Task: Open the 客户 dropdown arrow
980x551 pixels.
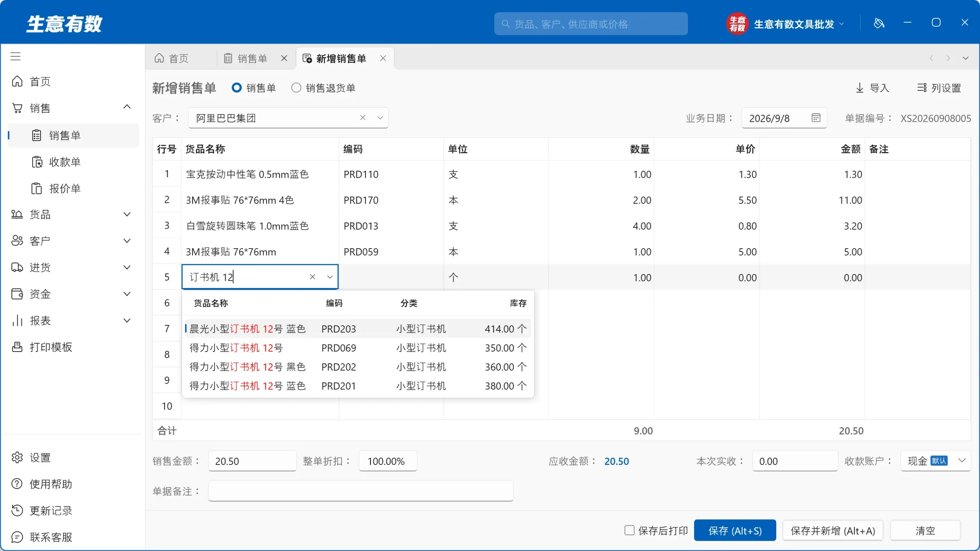Action: point(380,118)
